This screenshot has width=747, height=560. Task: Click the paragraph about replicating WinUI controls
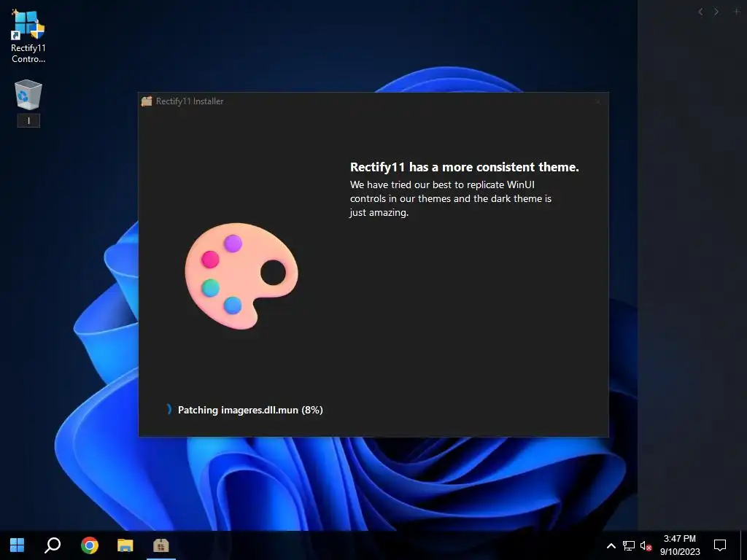451,198
